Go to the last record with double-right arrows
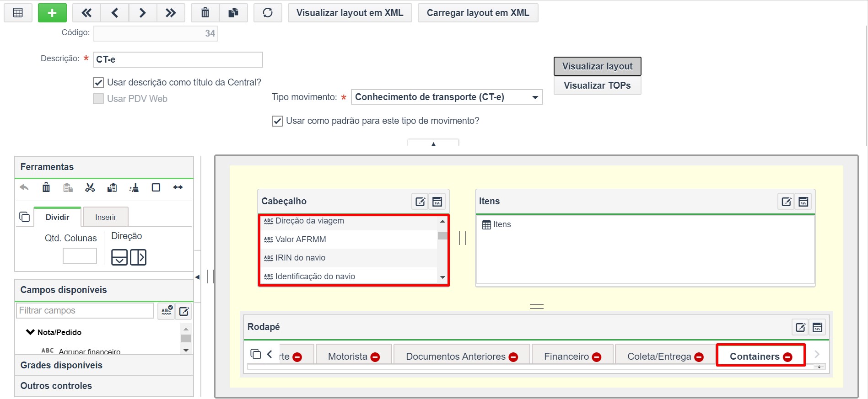Screen dimensions: 868x399 pos(171,13)
